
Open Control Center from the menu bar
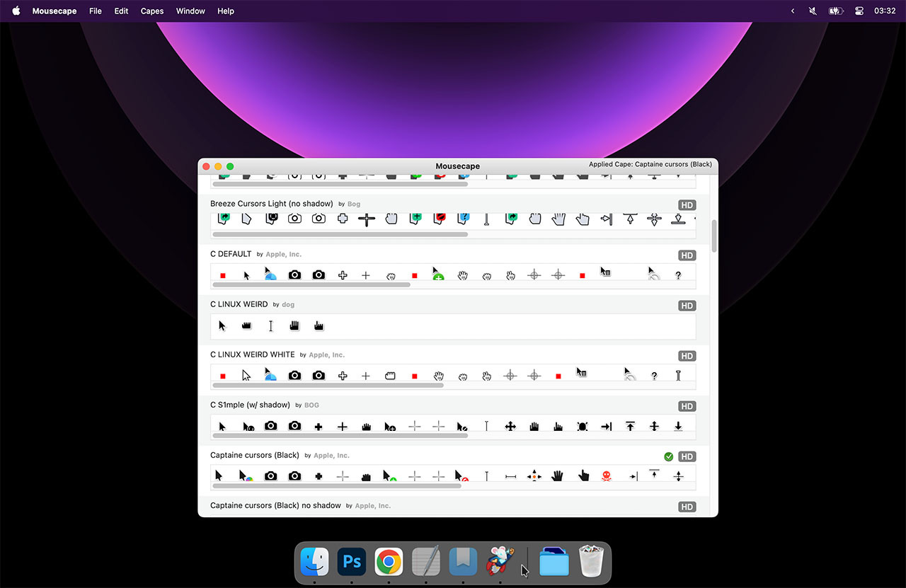click(859, 11)
